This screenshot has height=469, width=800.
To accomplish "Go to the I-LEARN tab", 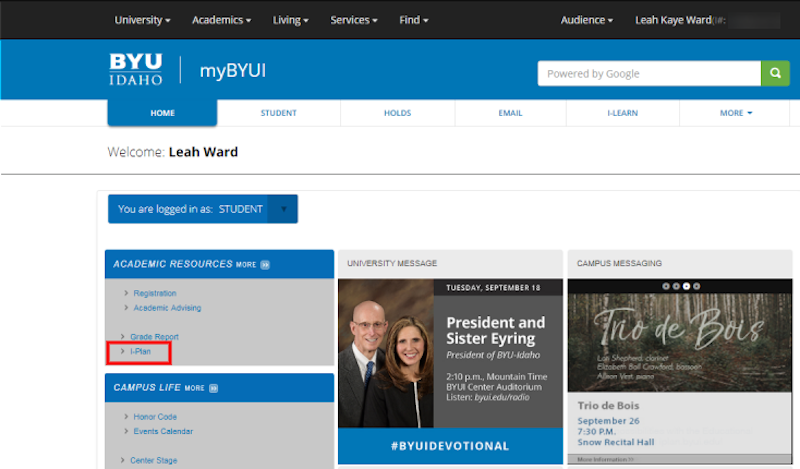I will [622, 113].
